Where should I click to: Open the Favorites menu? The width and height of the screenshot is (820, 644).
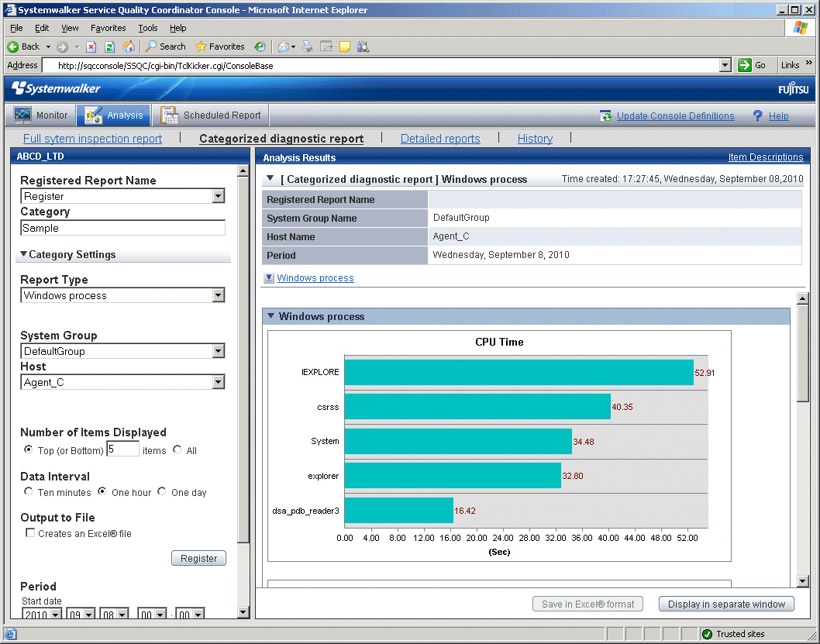107,28
